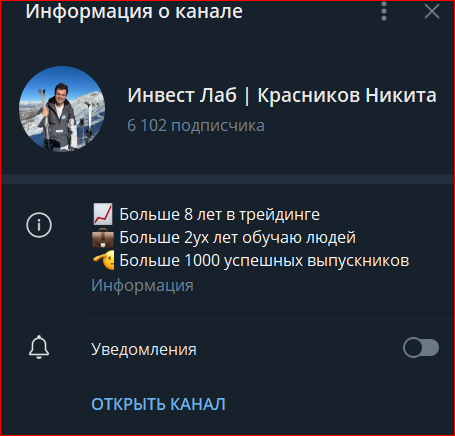The image size is (455, 436).
Task: Click the Информация о канале header title
Action: 134,12
